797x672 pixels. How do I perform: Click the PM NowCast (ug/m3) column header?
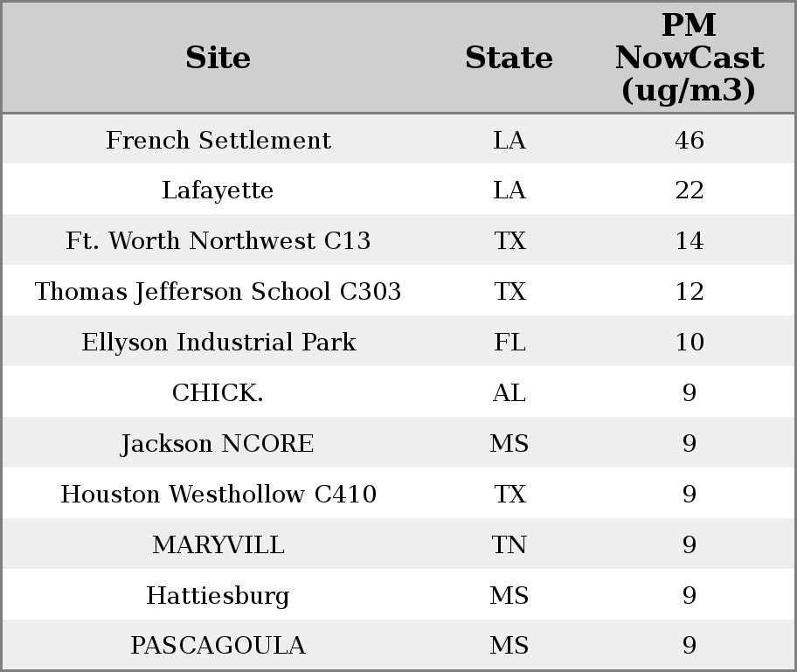[x=689, y=58]
